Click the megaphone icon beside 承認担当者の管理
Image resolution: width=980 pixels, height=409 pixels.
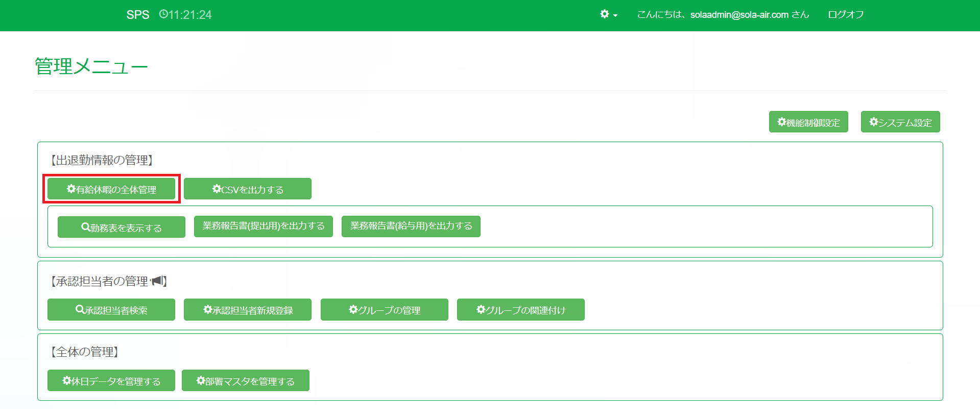(x=157, y=281)
